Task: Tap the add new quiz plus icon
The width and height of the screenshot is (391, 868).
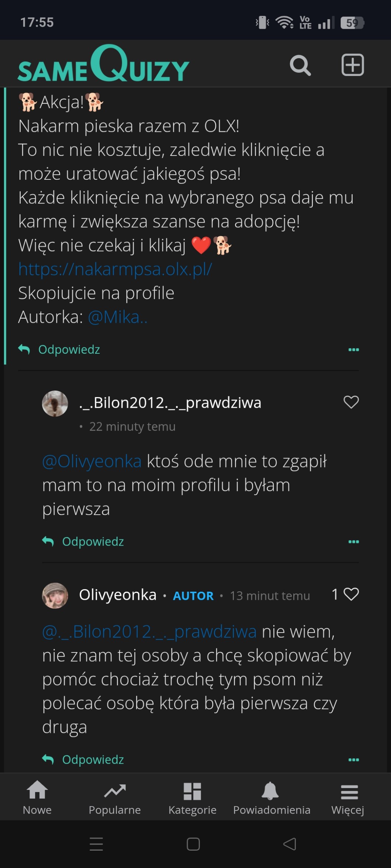Action: tap(352, 65)
